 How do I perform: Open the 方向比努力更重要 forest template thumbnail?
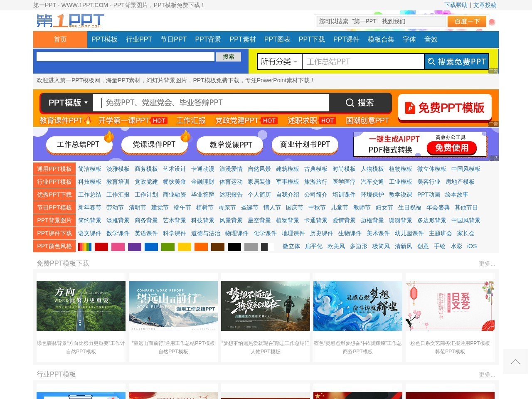(81, 306)
